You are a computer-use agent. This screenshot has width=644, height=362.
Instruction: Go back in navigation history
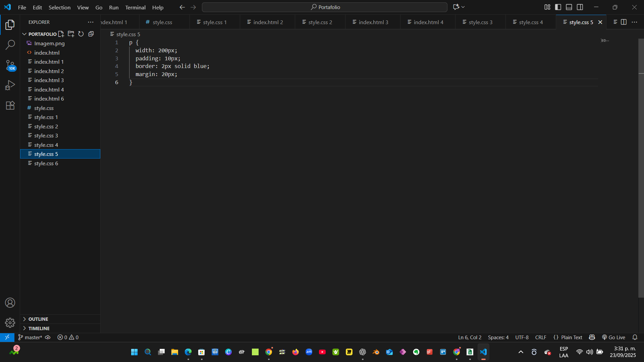pyautogui.click(x=182, y=7)
